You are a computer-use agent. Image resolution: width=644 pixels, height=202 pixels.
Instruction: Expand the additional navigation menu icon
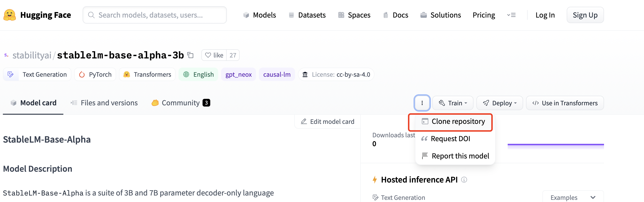coord(511,15)
